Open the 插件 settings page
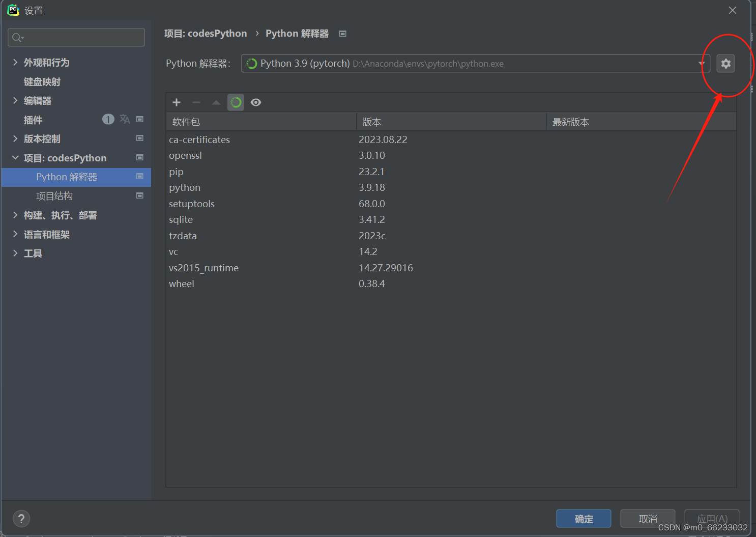 [33, 120]
